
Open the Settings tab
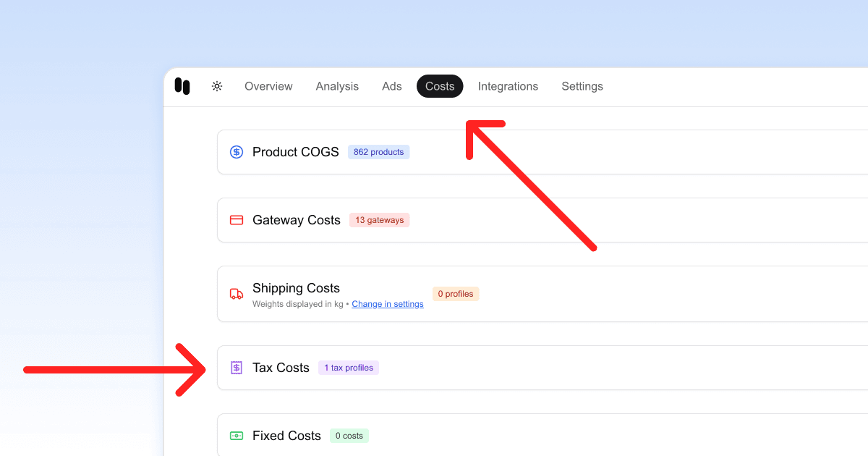582,86
